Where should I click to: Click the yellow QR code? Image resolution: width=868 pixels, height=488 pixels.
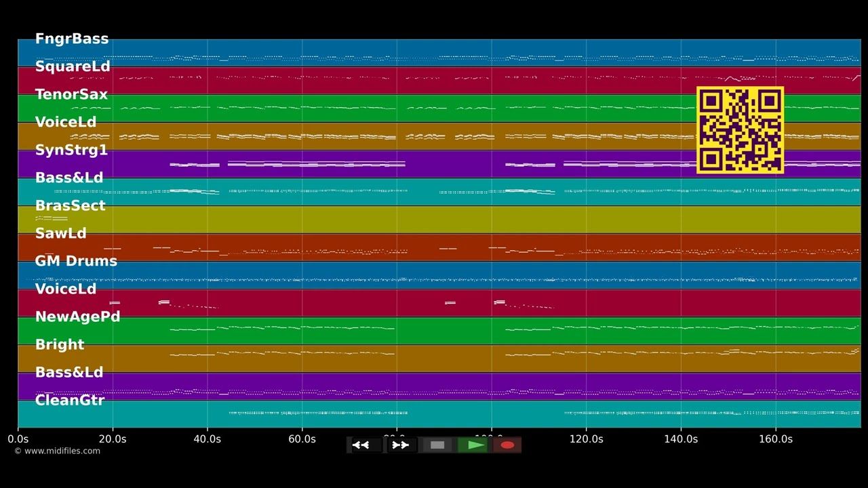(x=741, y=130)
